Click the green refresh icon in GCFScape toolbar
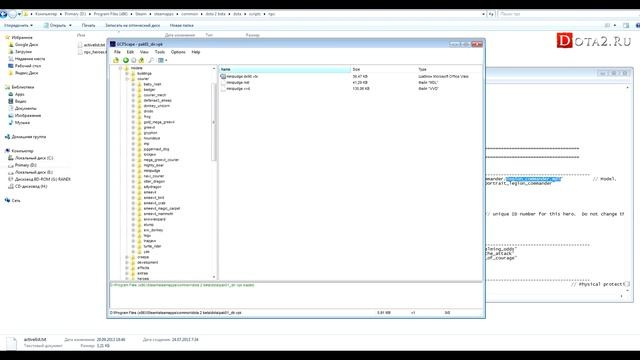 tap(126, 60)
